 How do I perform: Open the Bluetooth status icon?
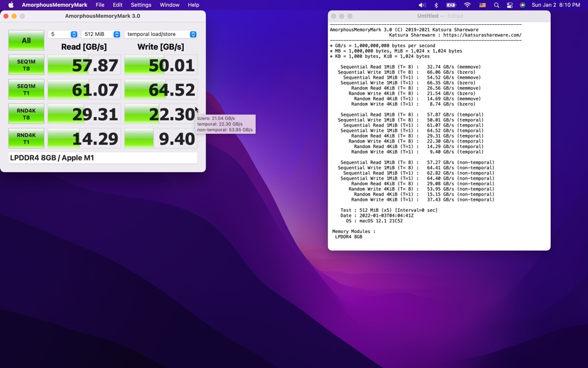click(436, 5)
